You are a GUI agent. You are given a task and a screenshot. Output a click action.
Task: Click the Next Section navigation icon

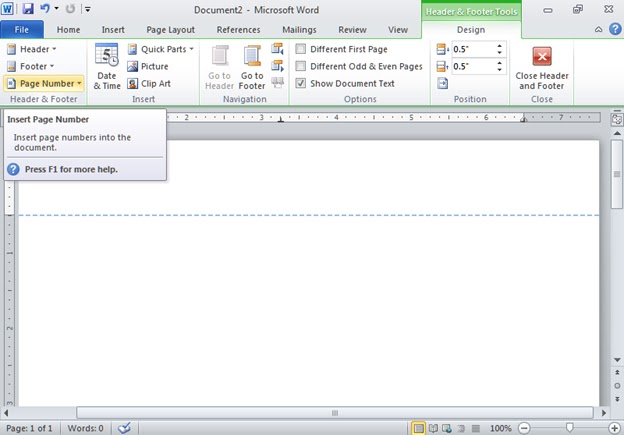(277, 66)
